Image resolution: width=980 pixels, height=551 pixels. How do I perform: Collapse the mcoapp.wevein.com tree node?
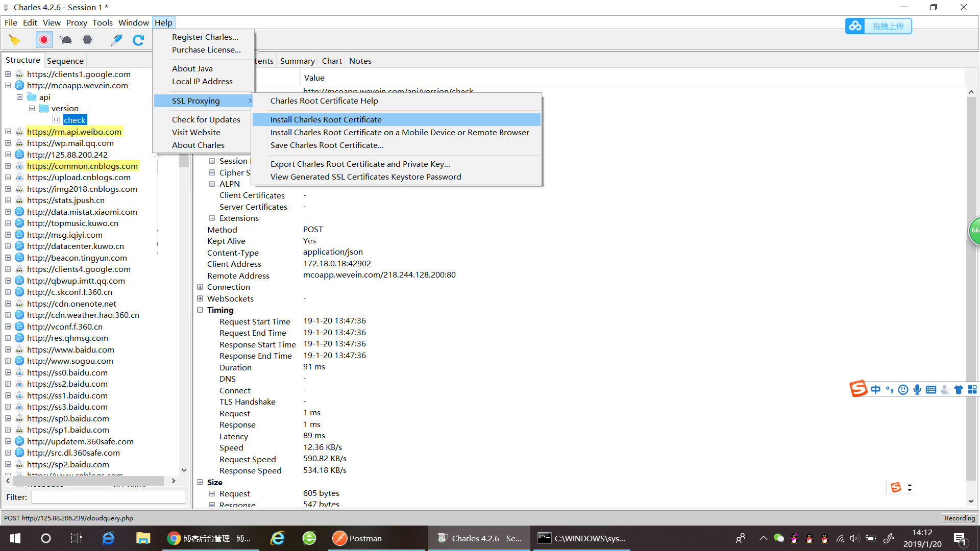(8, 85)
